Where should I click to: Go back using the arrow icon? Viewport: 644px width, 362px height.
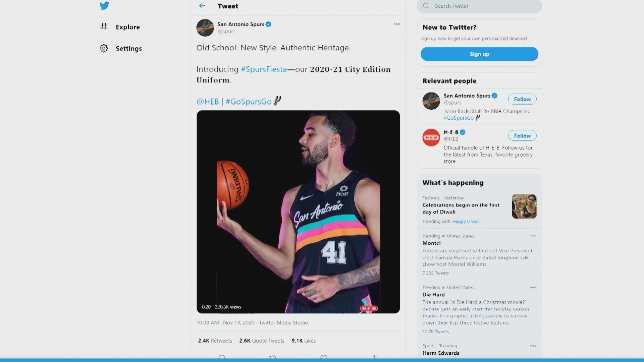coord(202,6)
